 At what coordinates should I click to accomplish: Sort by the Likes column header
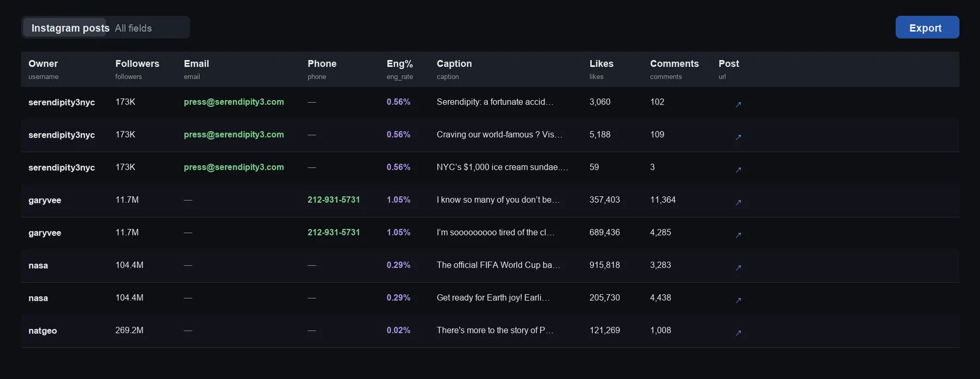click(x=602, y=64)
